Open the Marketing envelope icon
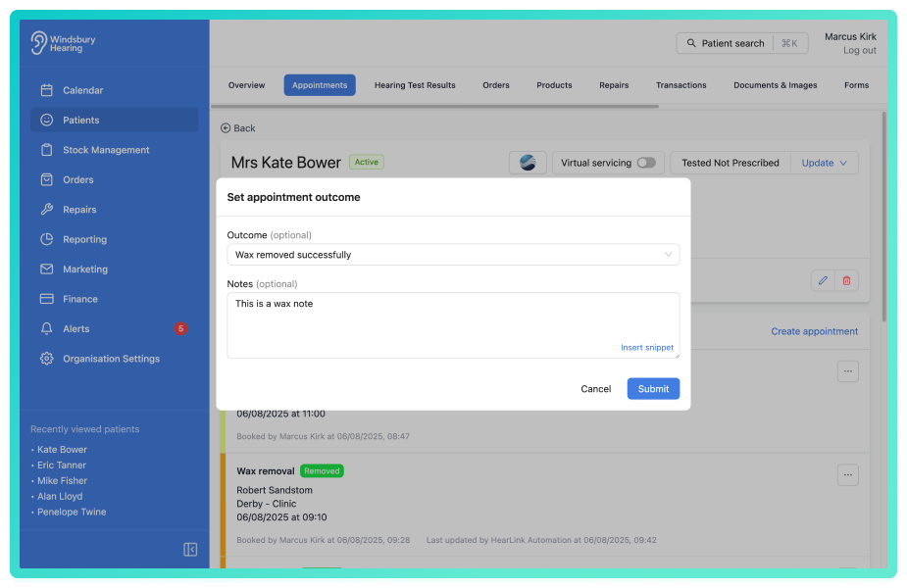This screenshot has width=907, height=588. (47, 269)
